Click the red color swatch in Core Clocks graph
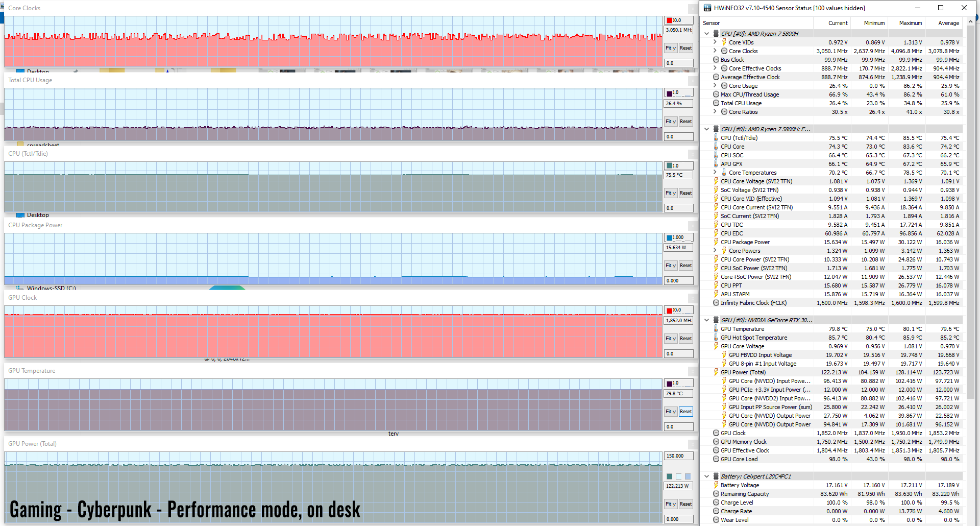This screenshot has width=980, height=526. point(669,20)
